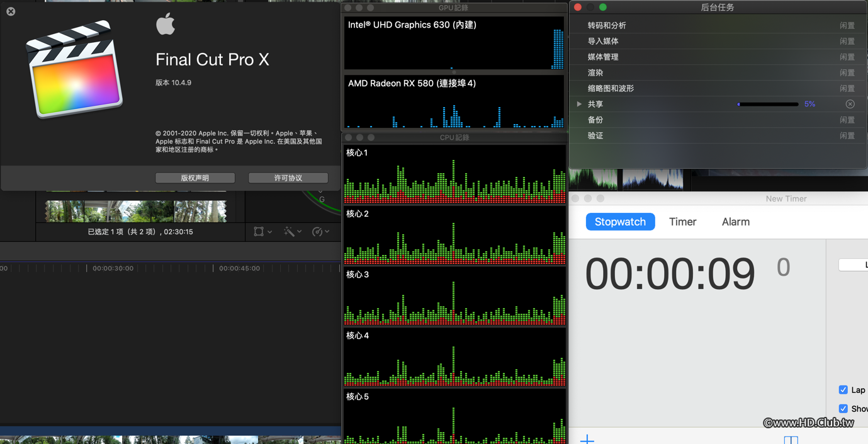
Task: Cancel the 共享 task with the X icon
Action: [x=850, y=104]
